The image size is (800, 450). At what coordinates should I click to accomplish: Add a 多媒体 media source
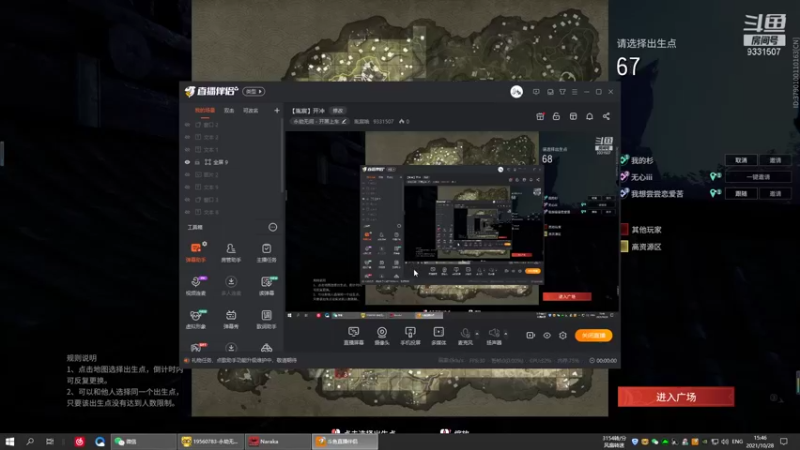438,336
